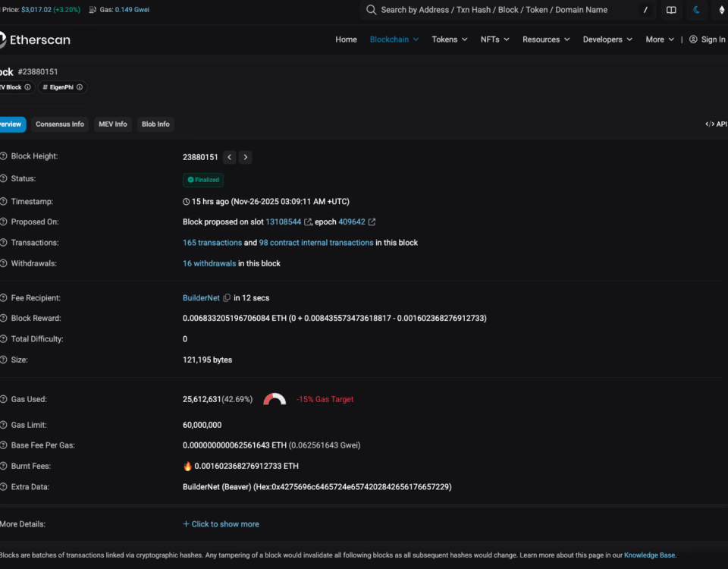Toggle dark mode using the moon icon

pos(697,11)
